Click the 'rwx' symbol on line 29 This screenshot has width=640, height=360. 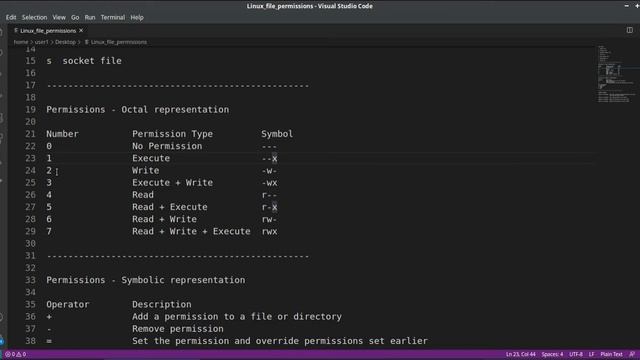269,231
